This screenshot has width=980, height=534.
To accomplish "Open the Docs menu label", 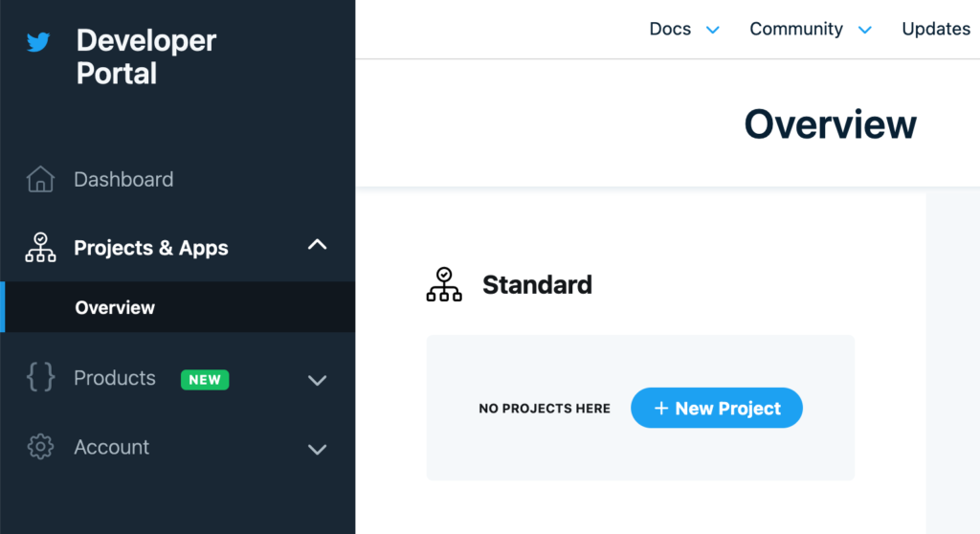I will [x=670, y=29].
